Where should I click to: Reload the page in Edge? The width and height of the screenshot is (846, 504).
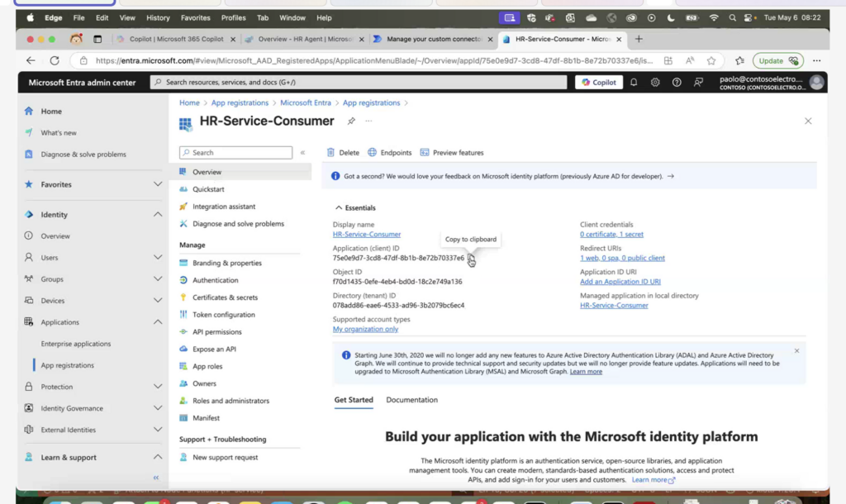55,61
